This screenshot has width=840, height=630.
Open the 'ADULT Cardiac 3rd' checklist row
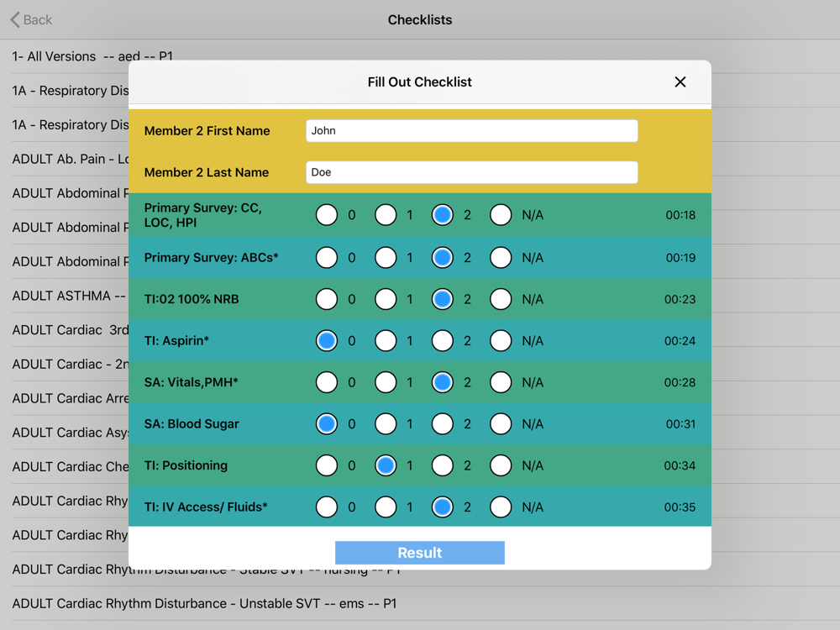coord(70,330)
